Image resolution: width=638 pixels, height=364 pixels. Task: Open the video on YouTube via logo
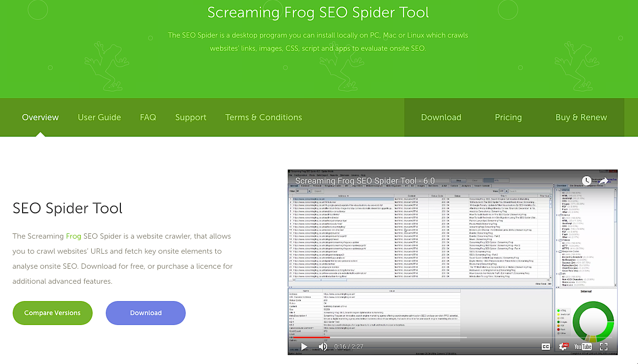pos(583,347)
